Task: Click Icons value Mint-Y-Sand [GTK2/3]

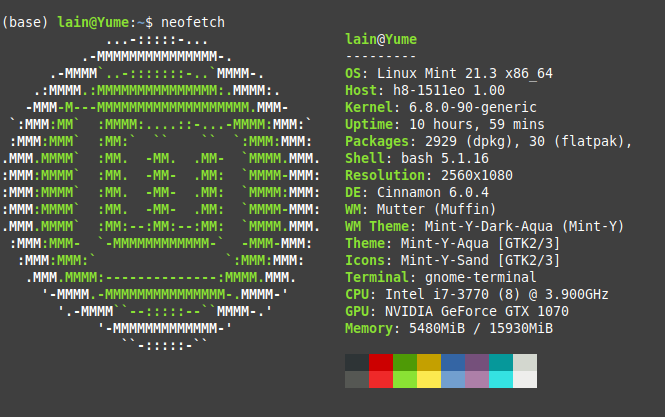Action: 481,260
